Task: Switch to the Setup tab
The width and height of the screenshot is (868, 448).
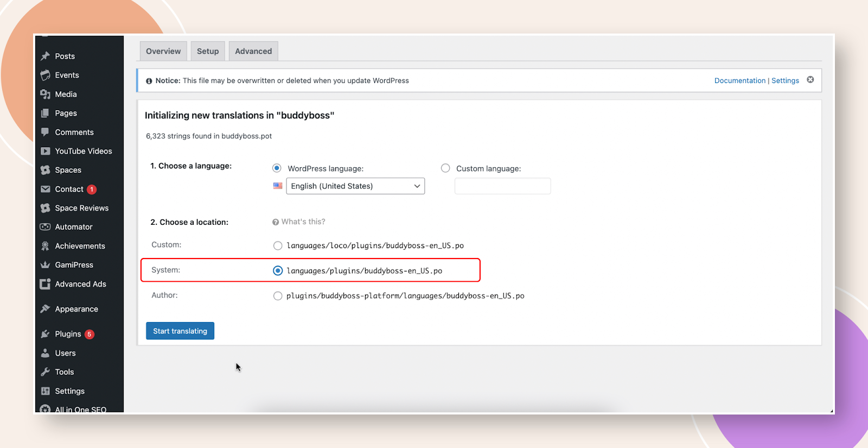Action: (x=208, y=51)
